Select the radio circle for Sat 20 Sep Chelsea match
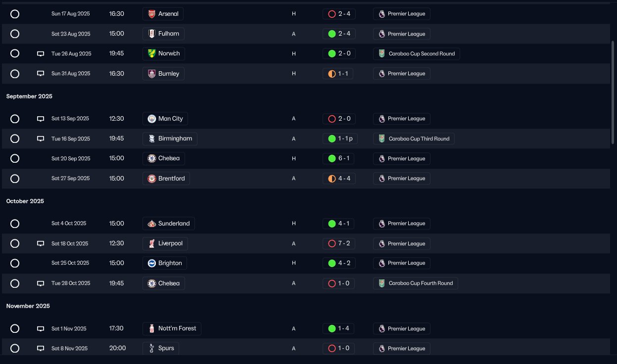 (x=15, y=158)
